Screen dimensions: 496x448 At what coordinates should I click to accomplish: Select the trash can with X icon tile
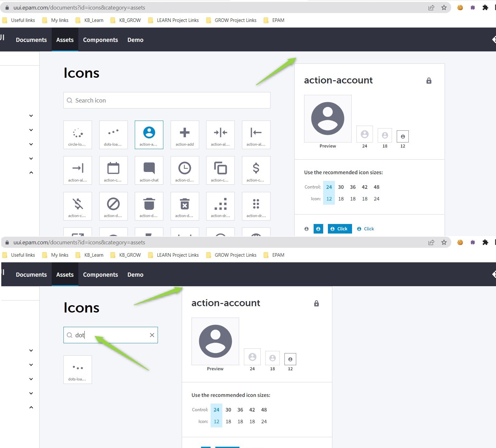(185, 206)
